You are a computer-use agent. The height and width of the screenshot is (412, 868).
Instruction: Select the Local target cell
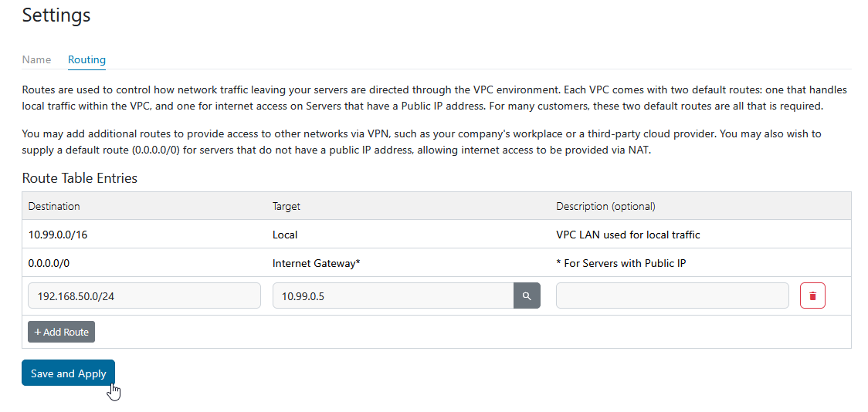click(x=284, y=235)
